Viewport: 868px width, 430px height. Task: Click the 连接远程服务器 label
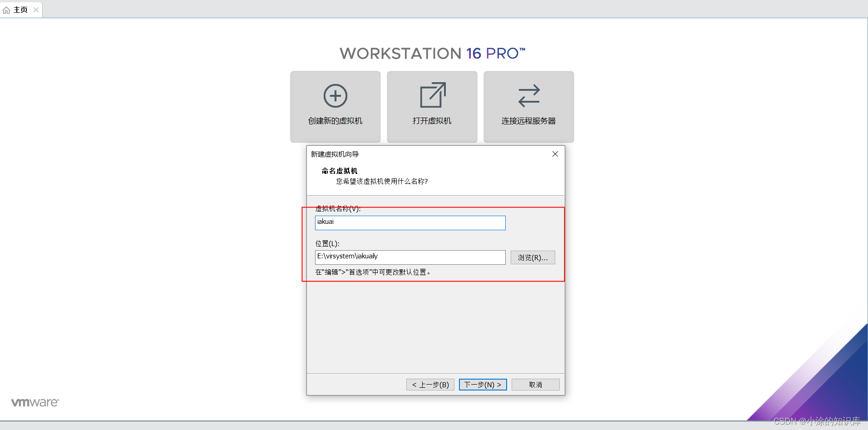[528, 121]
